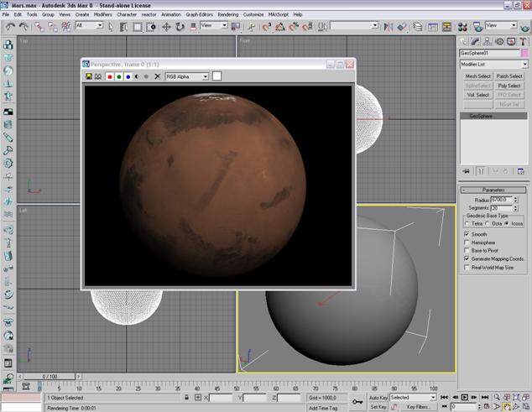Viewport: 532px width, 412px height.
Task: Open the RGB Alpha channel dropdown
Action: 185,76
